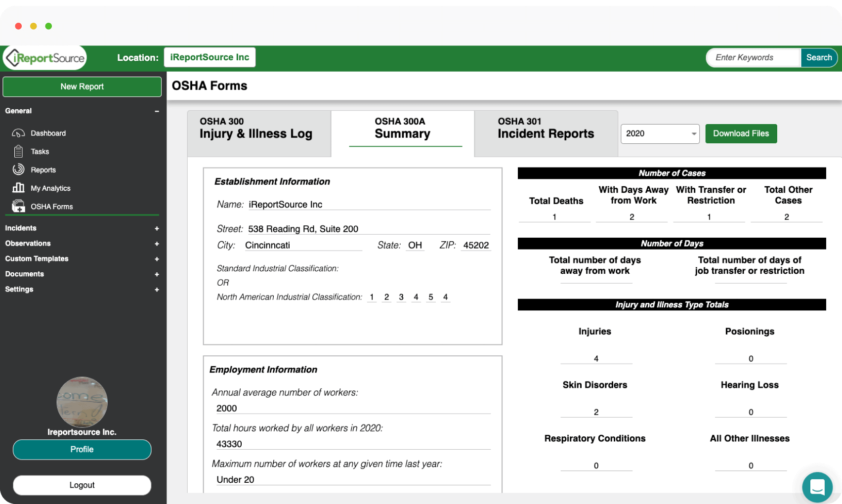Click the establishment Name field

pyautogui.click(x=369, y=204)
